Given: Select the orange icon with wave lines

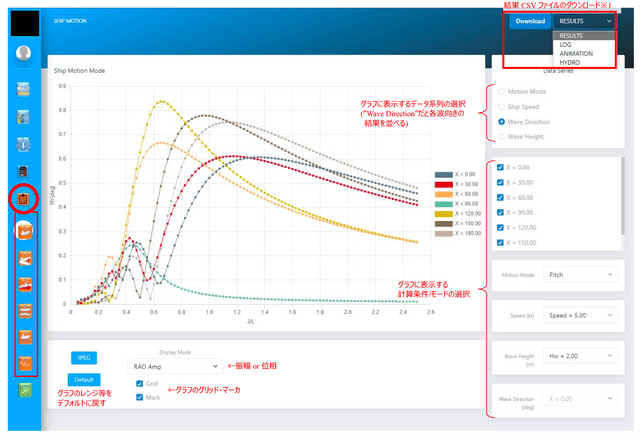Looking at the screenshot, I should click(25, 311).
